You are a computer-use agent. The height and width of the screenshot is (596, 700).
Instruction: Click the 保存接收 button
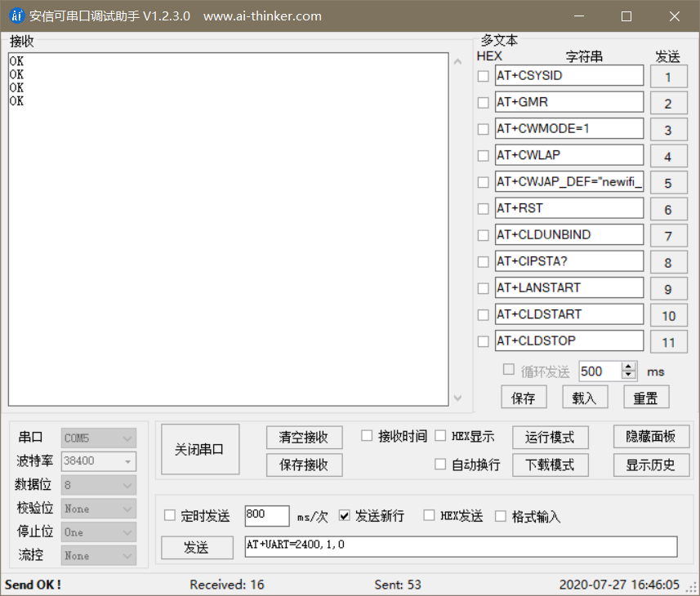pos(304,465)
